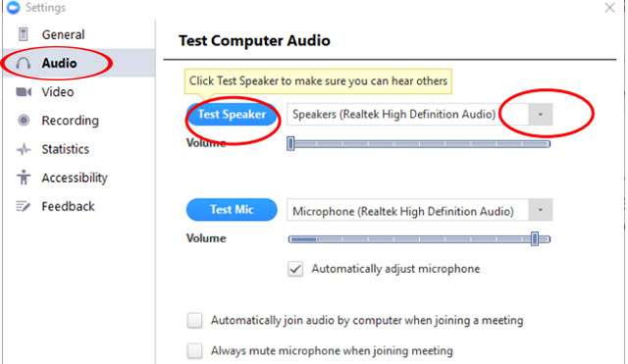Screen dimensions: 628x364
Task: Click the General phone icon in sidebar
Action: pyautogui.click(x=24, y=34)
